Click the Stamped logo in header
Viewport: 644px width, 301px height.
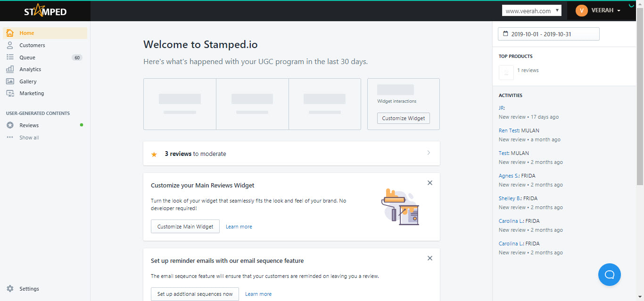pos(45,11)
